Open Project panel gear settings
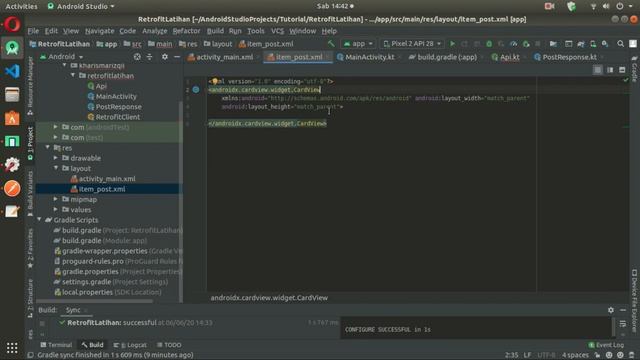640x360 pixels. 164,57
